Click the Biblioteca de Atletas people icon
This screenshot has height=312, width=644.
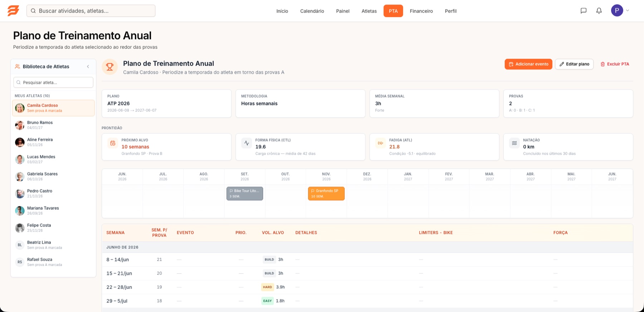pyautogui.click(x=17, y=67)
